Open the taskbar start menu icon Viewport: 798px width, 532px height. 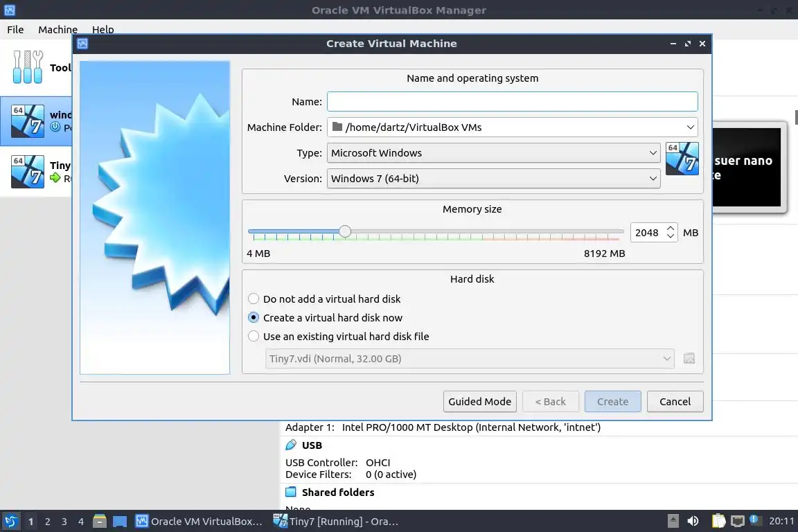10,521
